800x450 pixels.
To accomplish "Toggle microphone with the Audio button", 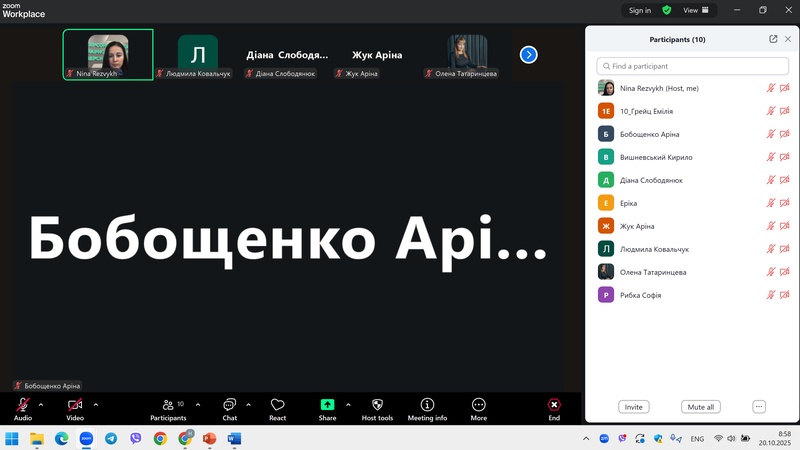I will click(x=23, y=408).
